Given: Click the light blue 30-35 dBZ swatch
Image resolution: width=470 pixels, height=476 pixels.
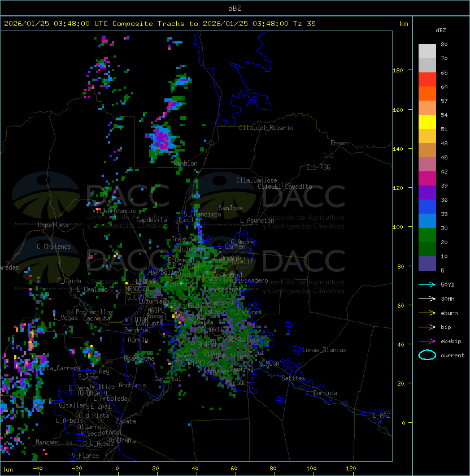Looking at the screenshot, I should pos(427,221).
